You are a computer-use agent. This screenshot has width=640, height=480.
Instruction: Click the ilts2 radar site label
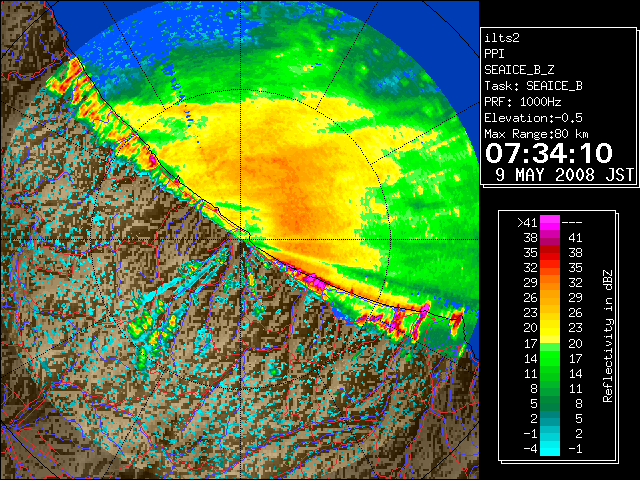click(502, 38)
